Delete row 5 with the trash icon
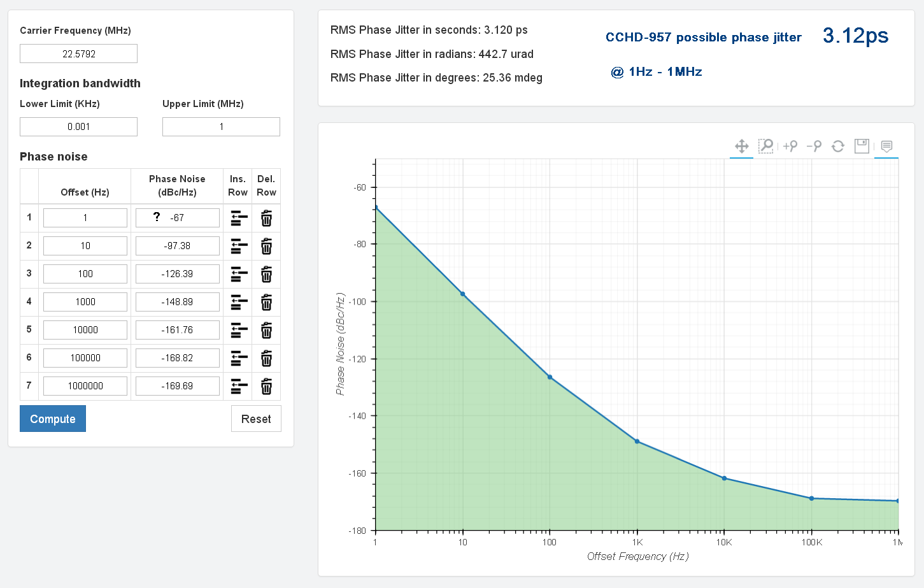Image resolution: width=924 pixels, height=588 pixels. tap(266, 331)
